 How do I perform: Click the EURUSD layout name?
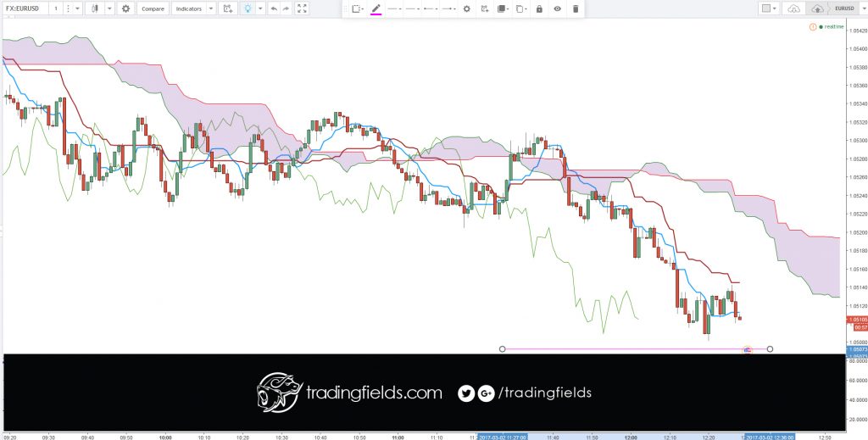(x=845, y=8)
